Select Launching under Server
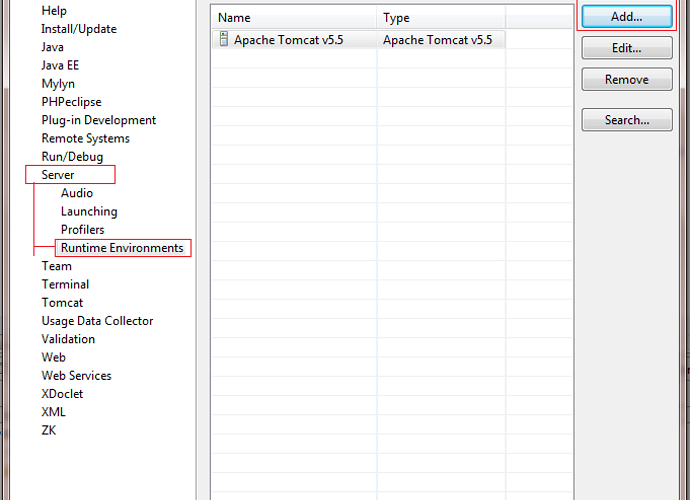This screenshot has width=690, height=500. pos(89,212)
